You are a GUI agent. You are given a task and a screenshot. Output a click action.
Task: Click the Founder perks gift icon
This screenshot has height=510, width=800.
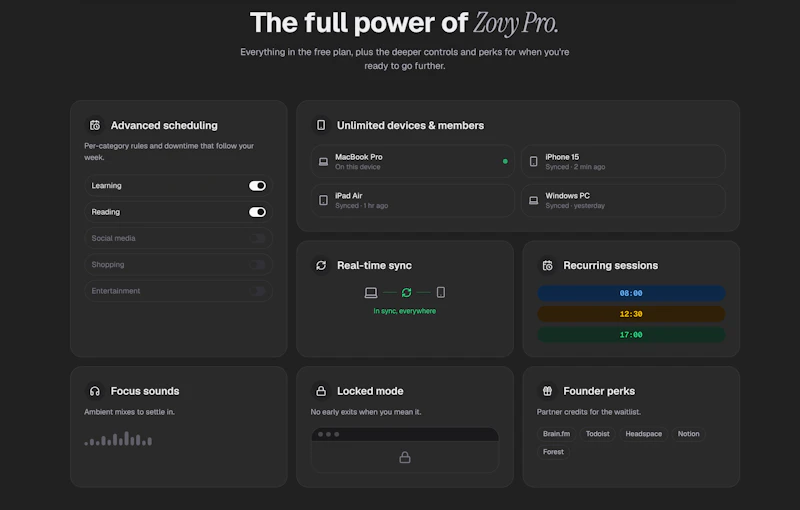coord(547,391)
